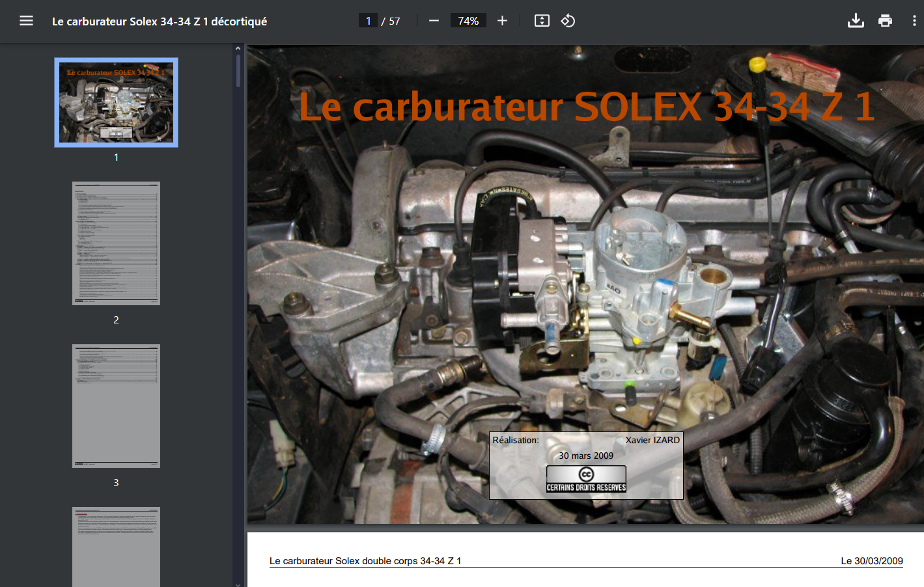Open the partially visible page 4 thumbnail
Viewport: 924px width, 587px height.
coord(116,547)
